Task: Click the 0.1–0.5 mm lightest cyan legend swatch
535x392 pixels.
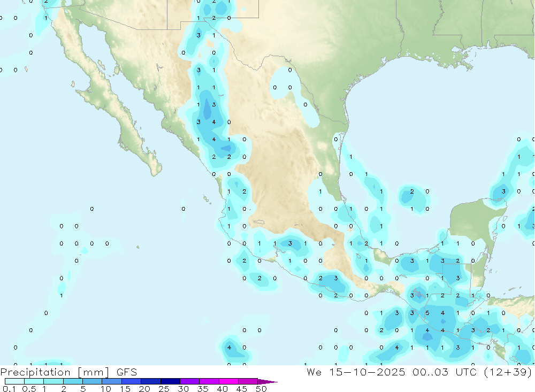Action: 14,381
